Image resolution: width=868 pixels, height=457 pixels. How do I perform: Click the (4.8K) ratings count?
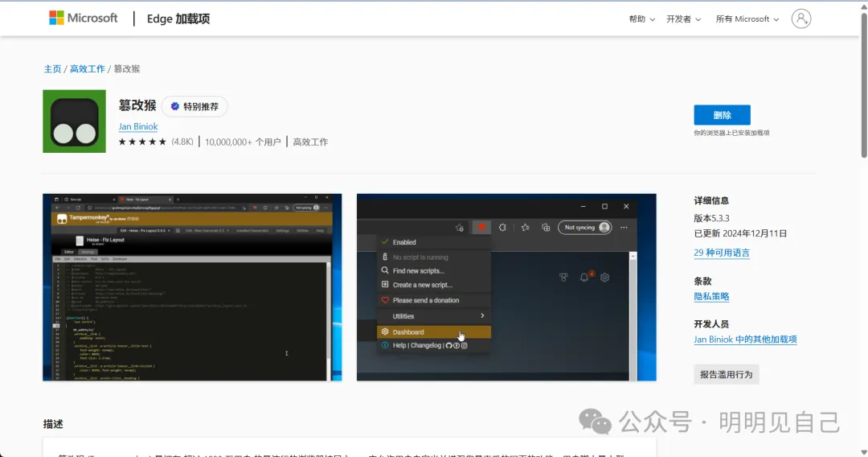point(182,142)
